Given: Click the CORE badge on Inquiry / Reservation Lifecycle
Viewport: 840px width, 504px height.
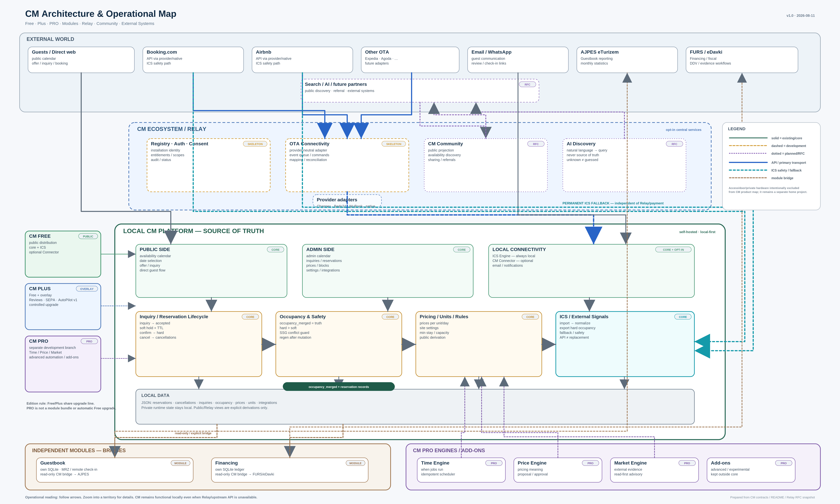Looking at the screenshot, I should [250, 317].
